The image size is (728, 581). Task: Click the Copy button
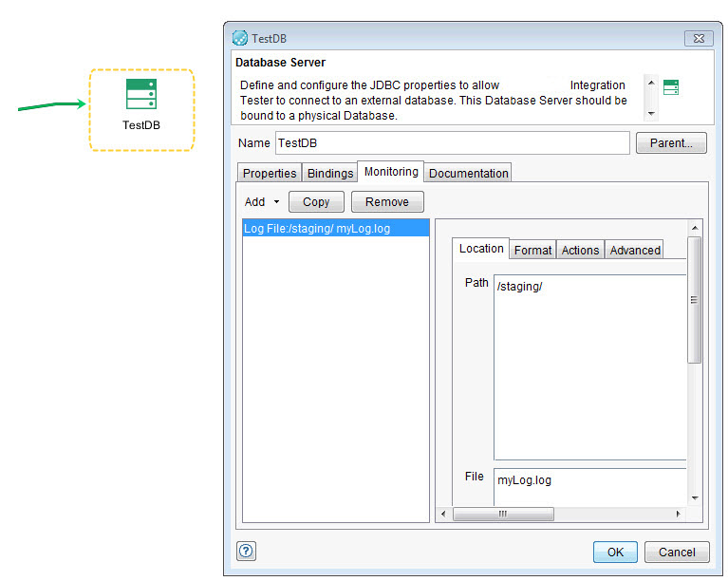click(x=316, y=202)
